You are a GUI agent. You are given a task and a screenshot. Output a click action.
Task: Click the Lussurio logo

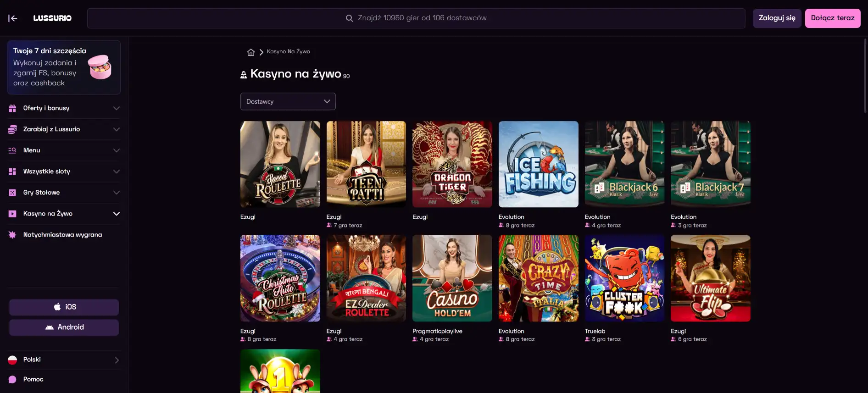click(52, 18)
